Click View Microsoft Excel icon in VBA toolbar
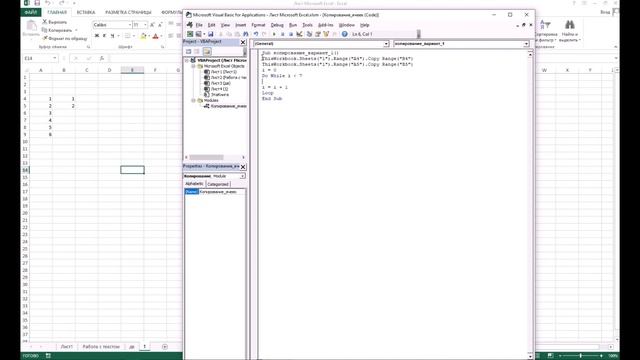The image size is (640, 360). coord(190,34)
